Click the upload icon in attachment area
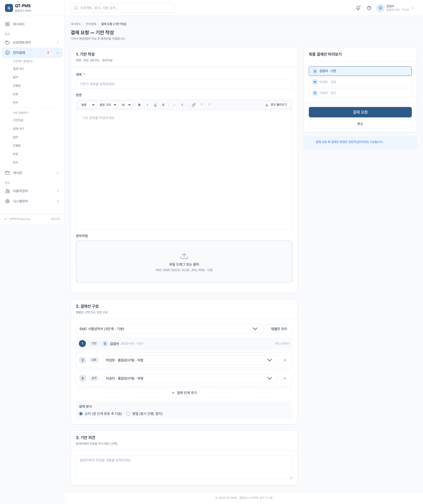 (184, 256)
